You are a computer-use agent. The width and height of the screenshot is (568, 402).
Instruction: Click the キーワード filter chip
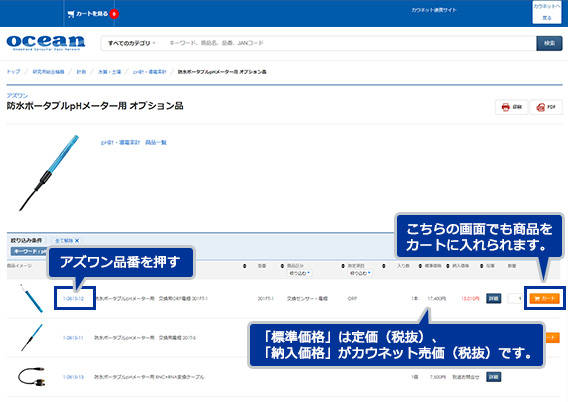(29, 251)
